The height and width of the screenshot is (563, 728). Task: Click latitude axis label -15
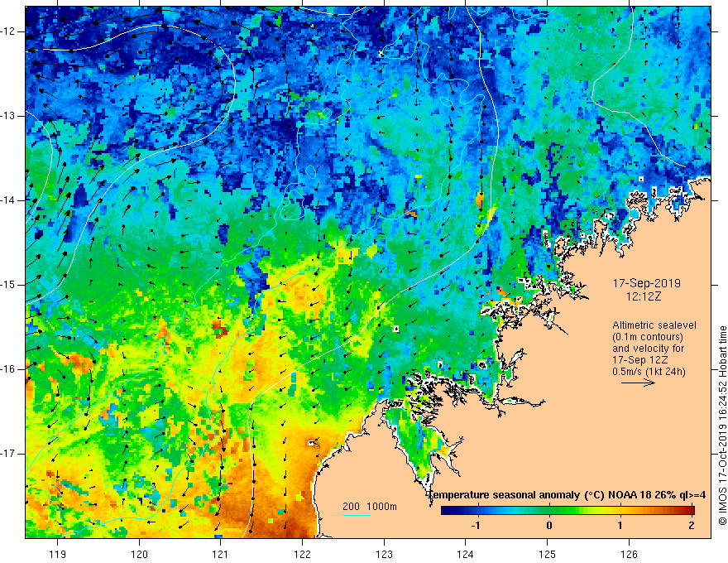point(9,285)
